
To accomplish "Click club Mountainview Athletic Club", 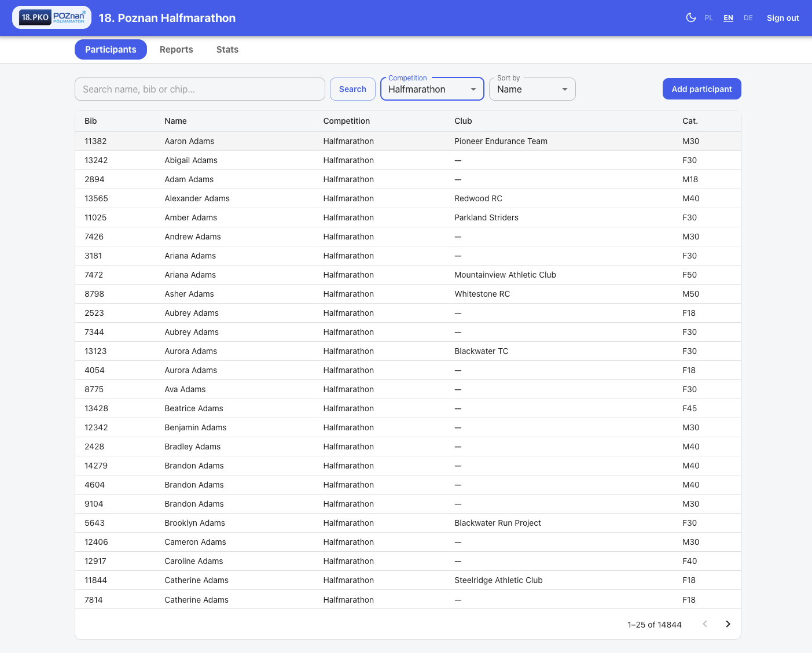I will tap(505, 275).
